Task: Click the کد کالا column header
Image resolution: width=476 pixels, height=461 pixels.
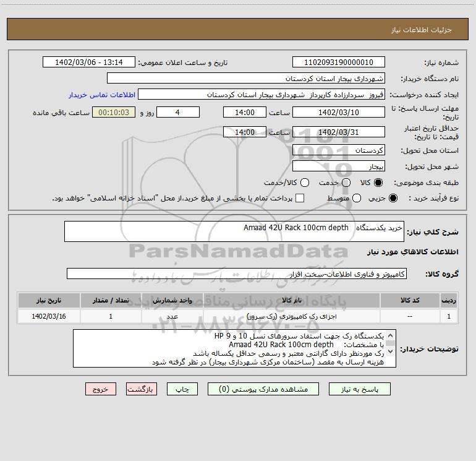Action: pos(410,300)
